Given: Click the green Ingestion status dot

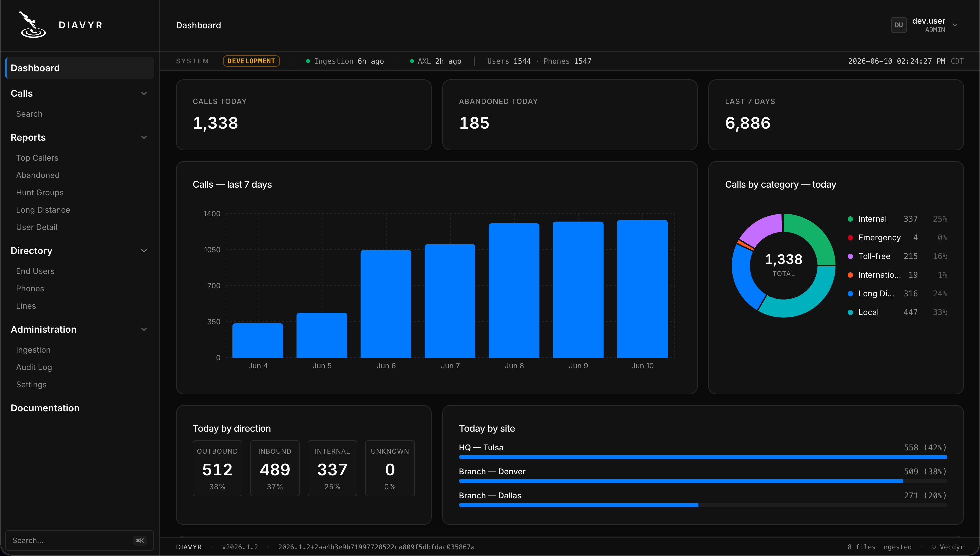Looking at the screenshot, I should tap(308, 61).
